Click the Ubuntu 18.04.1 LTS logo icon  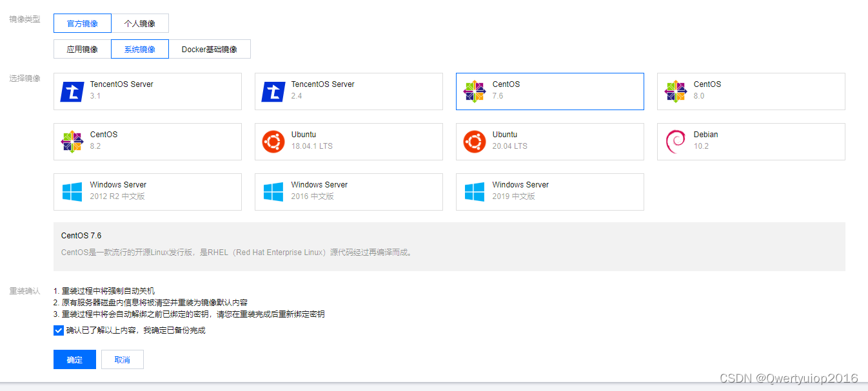273,142
